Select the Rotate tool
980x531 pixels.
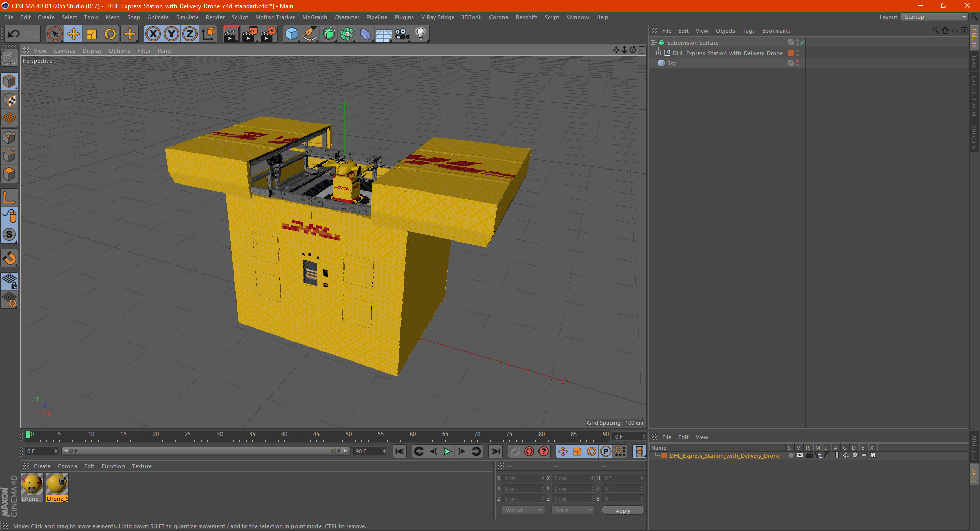click(110, 34)
